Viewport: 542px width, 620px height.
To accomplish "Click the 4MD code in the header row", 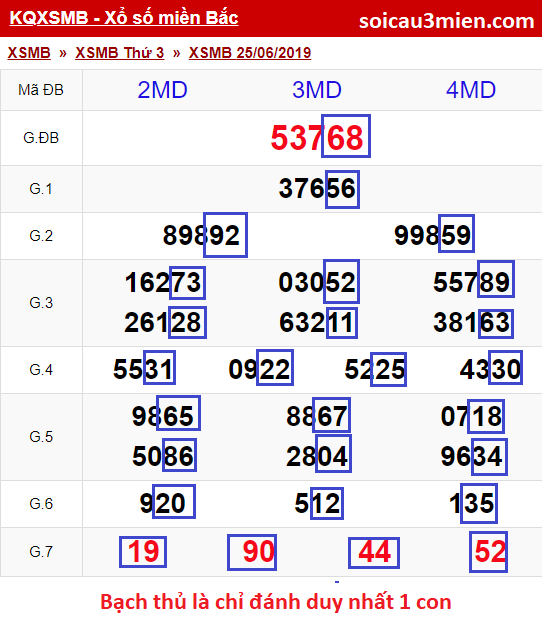I will pyautogui.click(x=471, y=90).
